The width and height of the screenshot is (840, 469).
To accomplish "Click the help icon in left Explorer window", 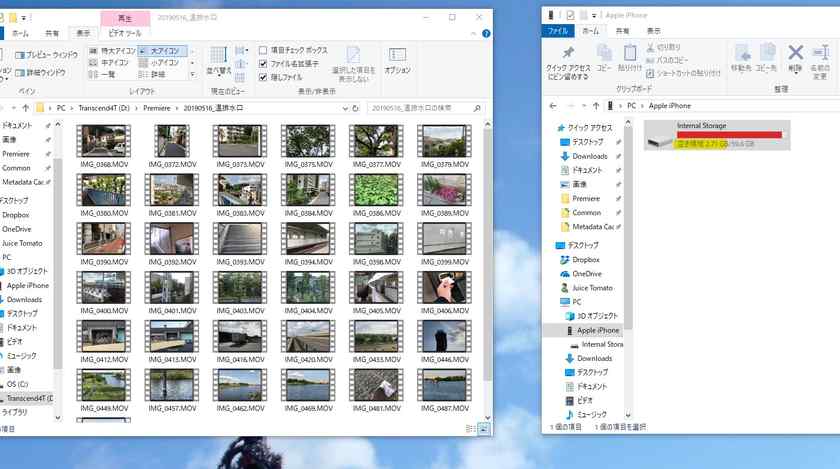I will point(486,33).
